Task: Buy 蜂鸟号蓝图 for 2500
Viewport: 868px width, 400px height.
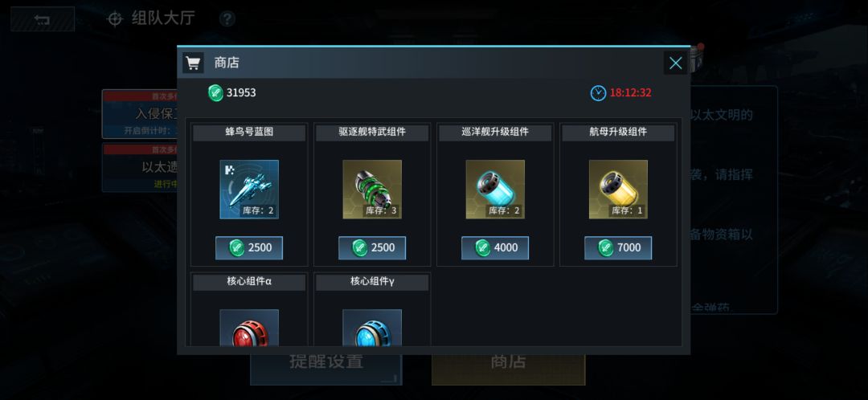Action: tap(249, 248)
